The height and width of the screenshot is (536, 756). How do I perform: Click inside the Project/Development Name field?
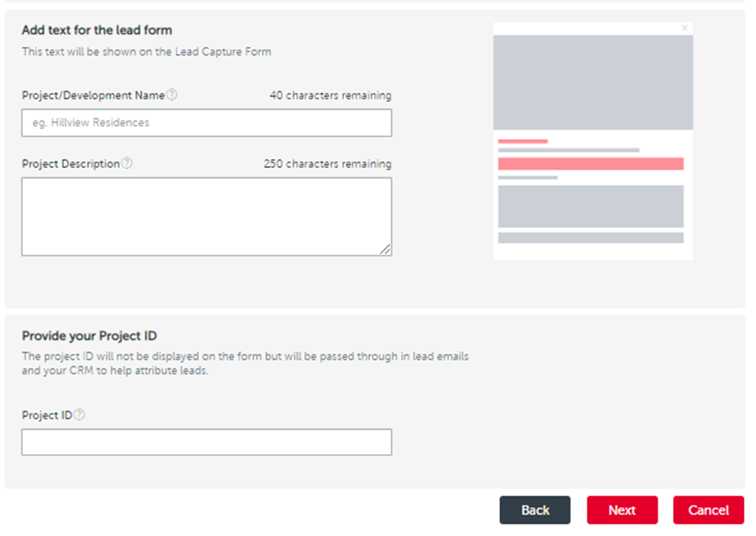(206, 122)
